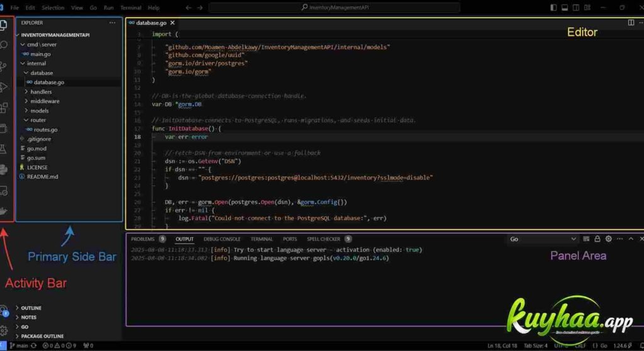
Task: Open the Python icon in the activity bar
Action: [4, 170]
